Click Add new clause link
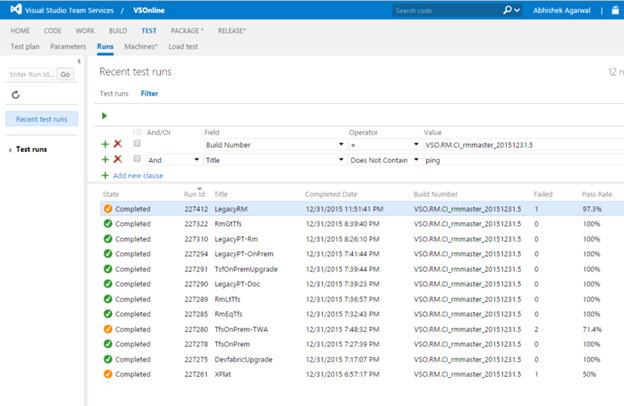This screenshot has width=624, height=406. tap(138, 176)
